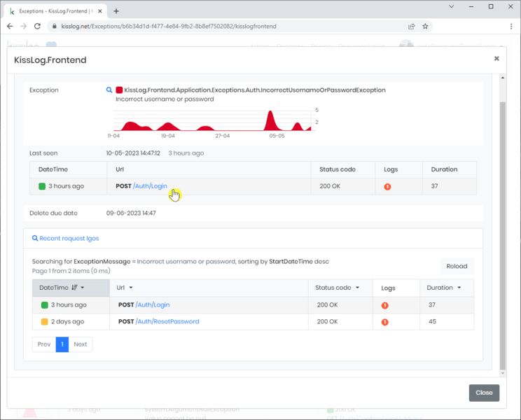Open the orange log badge in the Last seen row
Screen dimensions: 521x420
[387, 187]
